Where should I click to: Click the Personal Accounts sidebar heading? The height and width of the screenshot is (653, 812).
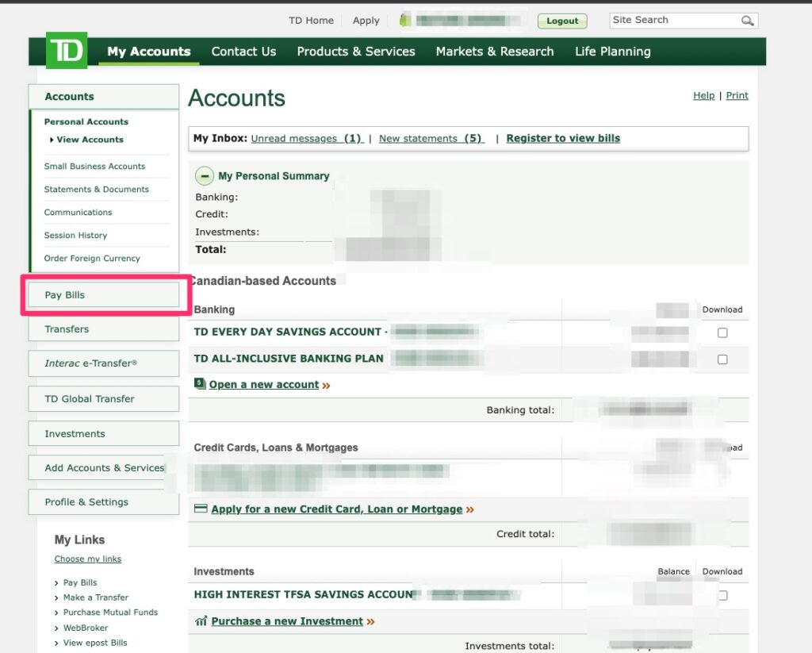tap(86, 121)
